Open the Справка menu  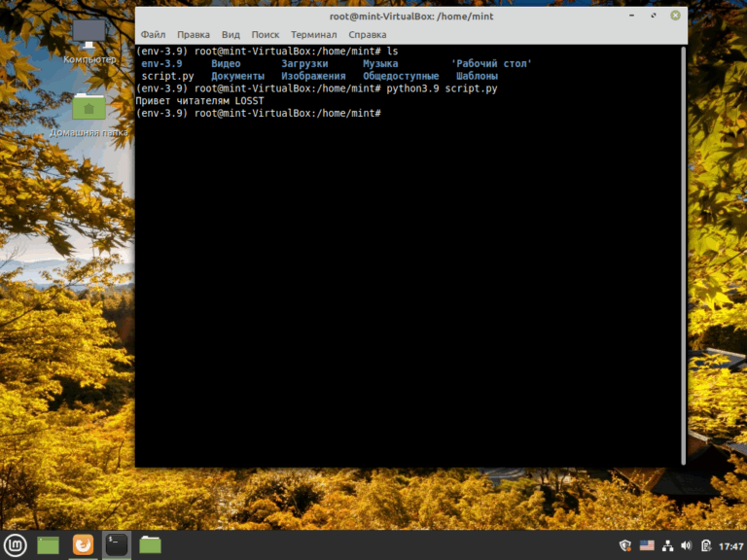pos(368,35)
